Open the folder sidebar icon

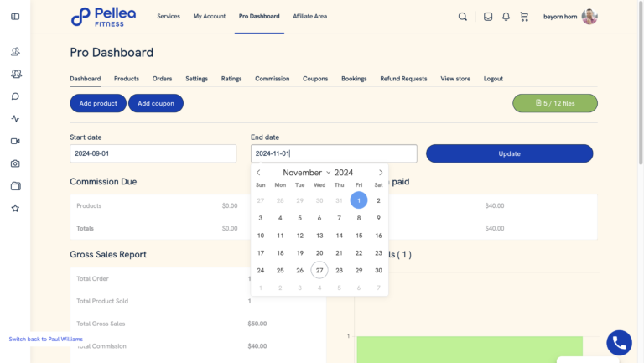point(15,186)
